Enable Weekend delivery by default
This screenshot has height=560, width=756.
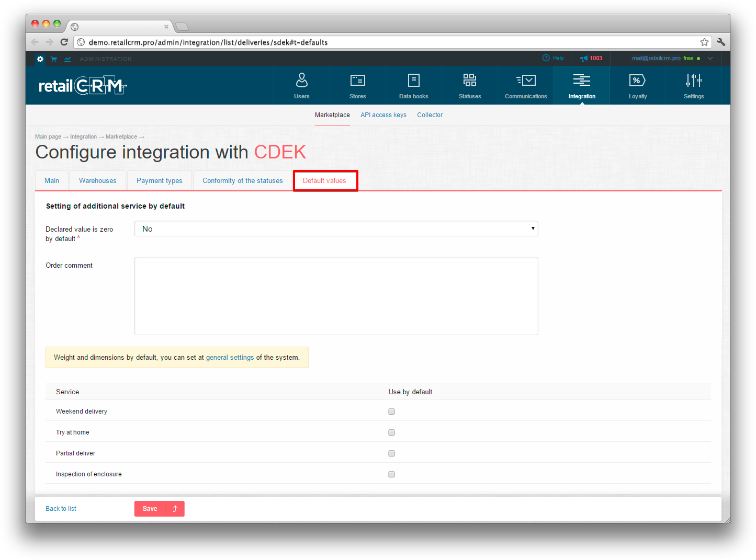tap(391, 412)
